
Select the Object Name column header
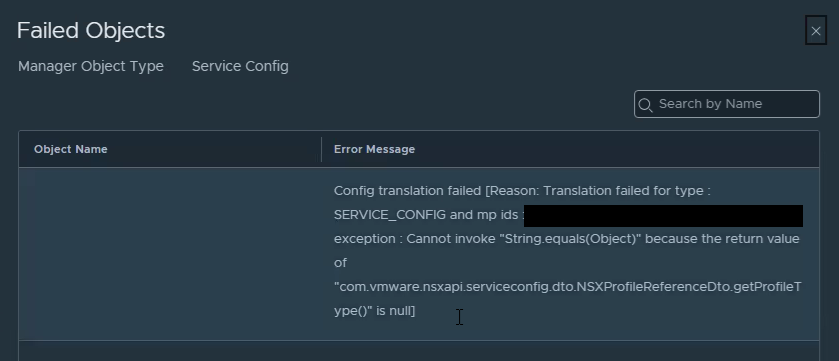[71, 149]
